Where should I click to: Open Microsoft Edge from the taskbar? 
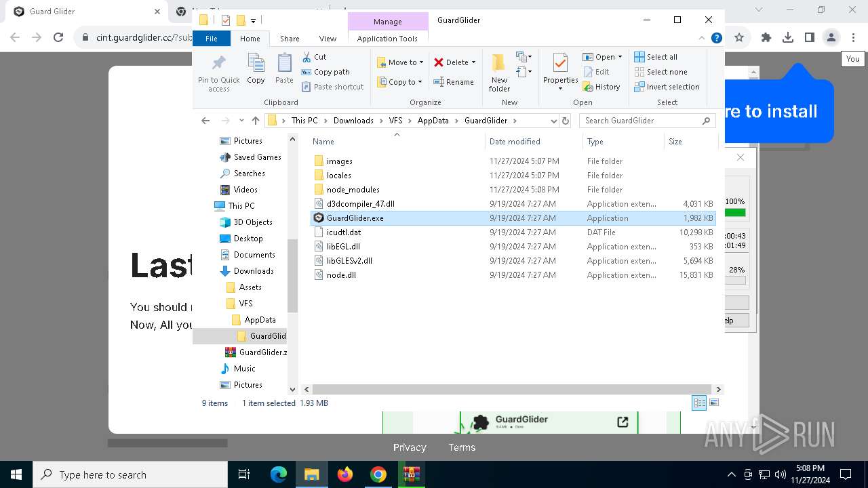[279, 474]
